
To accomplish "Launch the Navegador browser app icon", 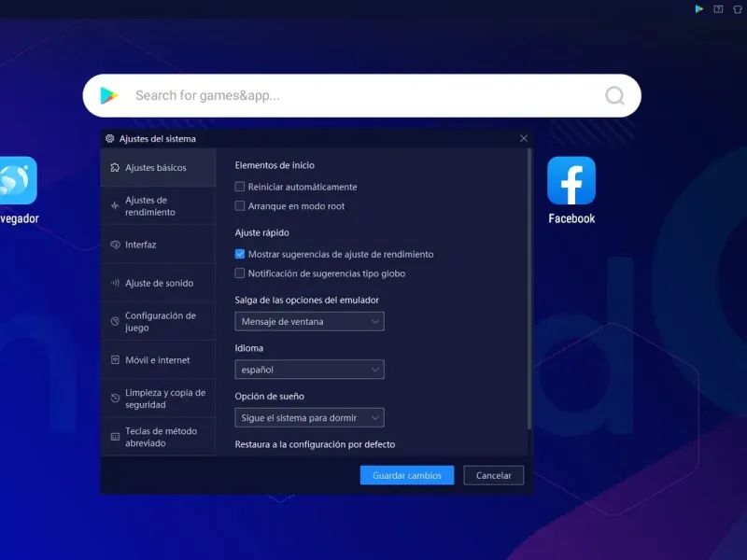I will click(18, 180).
